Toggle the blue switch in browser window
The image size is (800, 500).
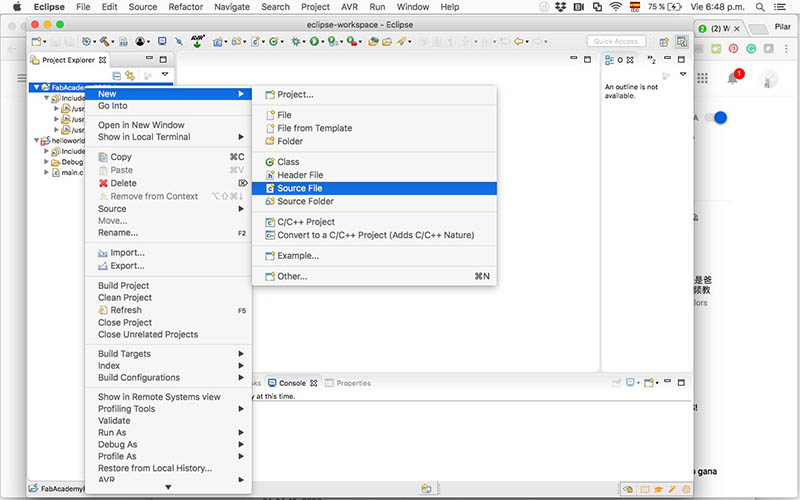pyautogui.click(x=716, y=118)
